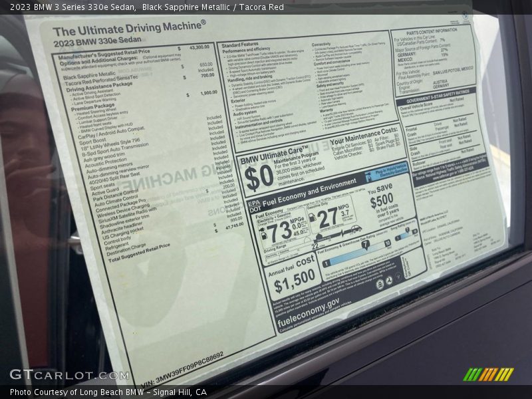Click 'SAN LUIS POTOSI, MEXICO' assembly point
This screenshot has height=399, width=532.
coord(453,70)
